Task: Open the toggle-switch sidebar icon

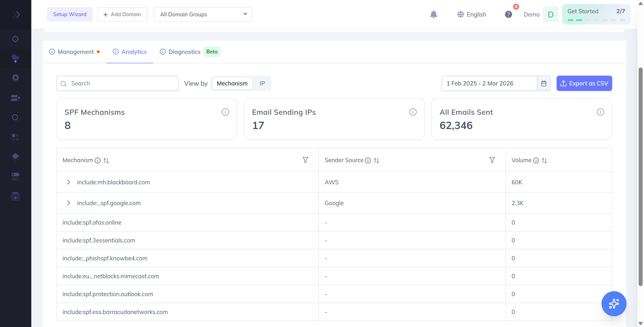Action: click(x=15, y=176)
